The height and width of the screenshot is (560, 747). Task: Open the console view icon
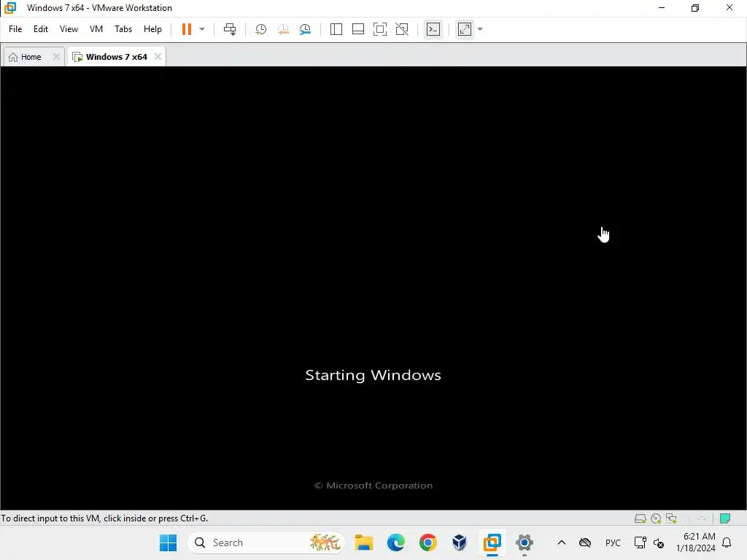pyautogui.click(x=433, y=29)
